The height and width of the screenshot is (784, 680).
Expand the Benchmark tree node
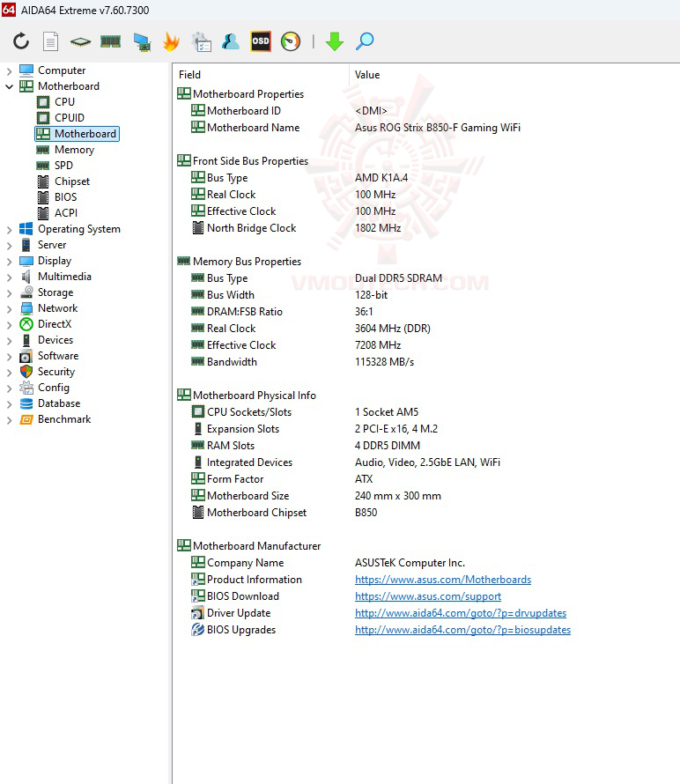9,420
